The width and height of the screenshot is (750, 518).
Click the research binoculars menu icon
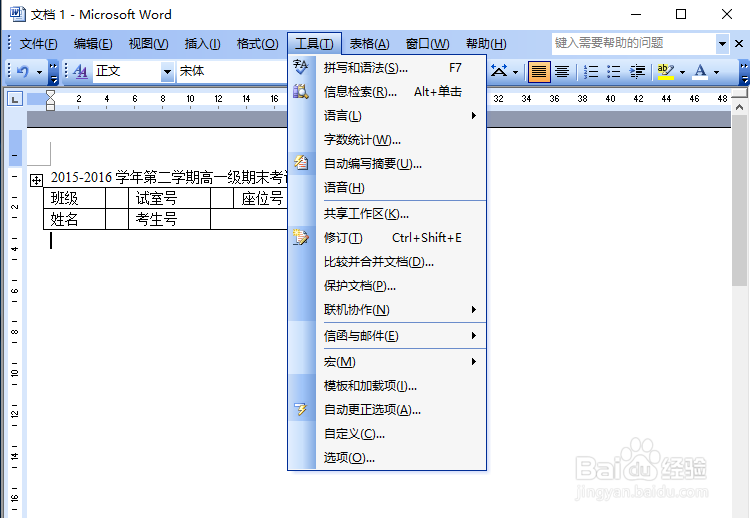tap(301, 91)
